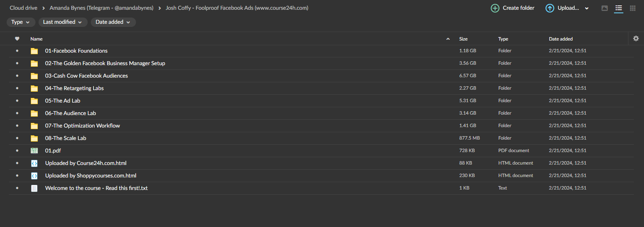Screen dimensions: 644x227
Task: Go to Cloud drive breadcrumb
Action: click(x=23, y=8)
